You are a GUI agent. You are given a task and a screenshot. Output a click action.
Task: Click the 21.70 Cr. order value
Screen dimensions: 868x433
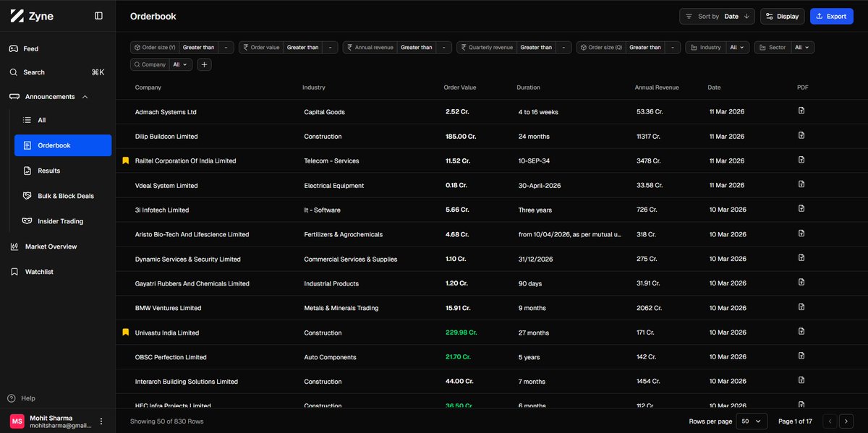(x=458, y=357)
